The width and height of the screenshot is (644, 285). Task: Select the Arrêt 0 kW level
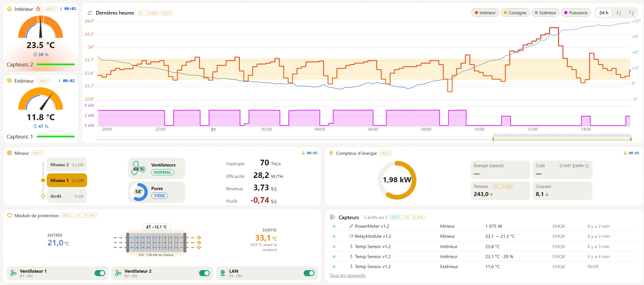tap(67, 196)
